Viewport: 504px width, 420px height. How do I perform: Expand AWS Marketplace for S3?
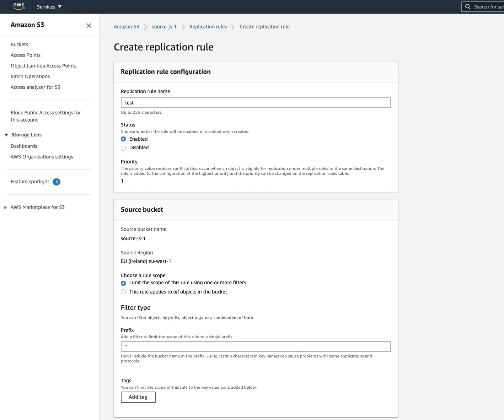[6, 208]
